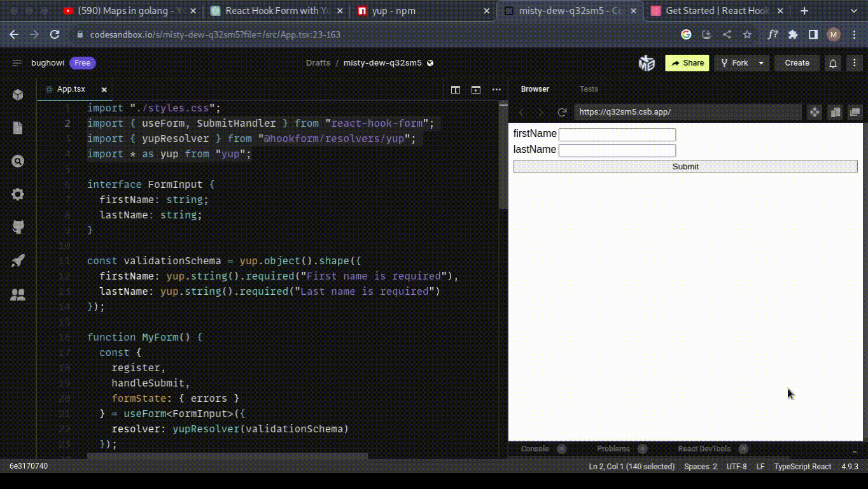Click the preview hot-reload toggle icon
This screenshot has height=489, width=868.
pos(815,112)
